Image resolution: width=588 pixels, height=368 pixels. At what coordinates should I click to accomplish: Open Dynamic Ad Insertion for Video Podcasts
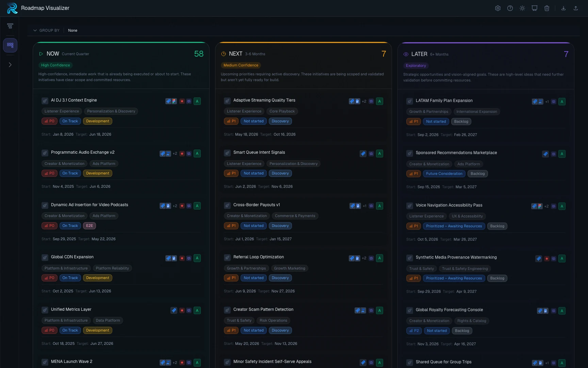coord(89,205)
